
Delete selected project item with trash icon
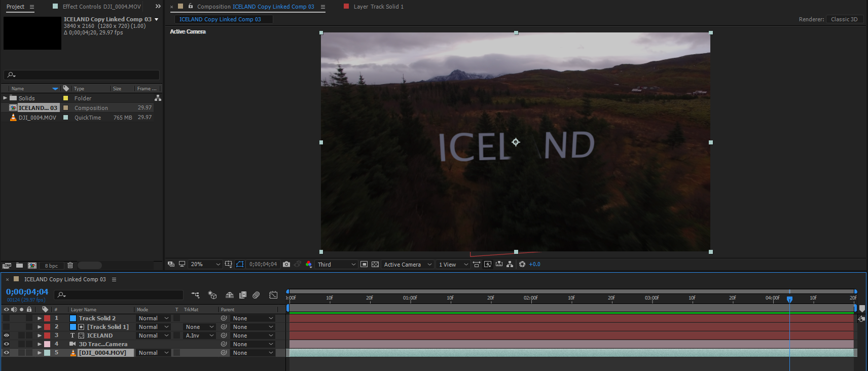point(70,266)
